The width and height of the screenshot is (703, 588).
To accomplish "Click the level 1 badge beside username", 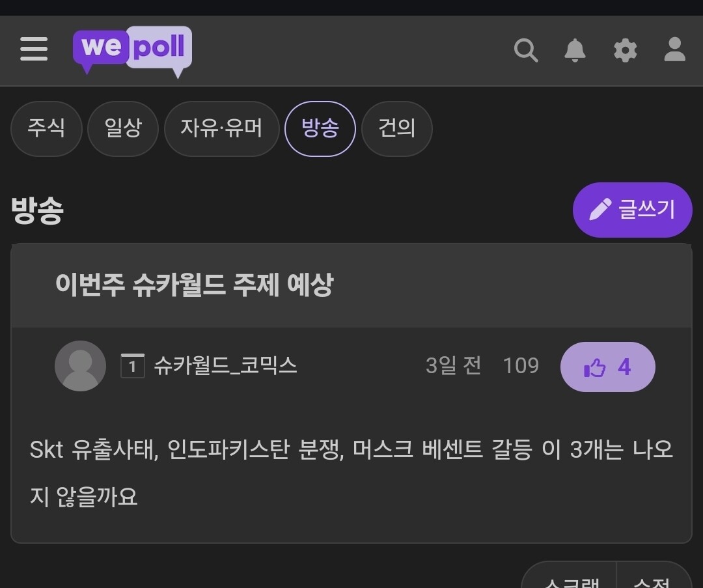I will pyautogui.click(x=132, y=366).
